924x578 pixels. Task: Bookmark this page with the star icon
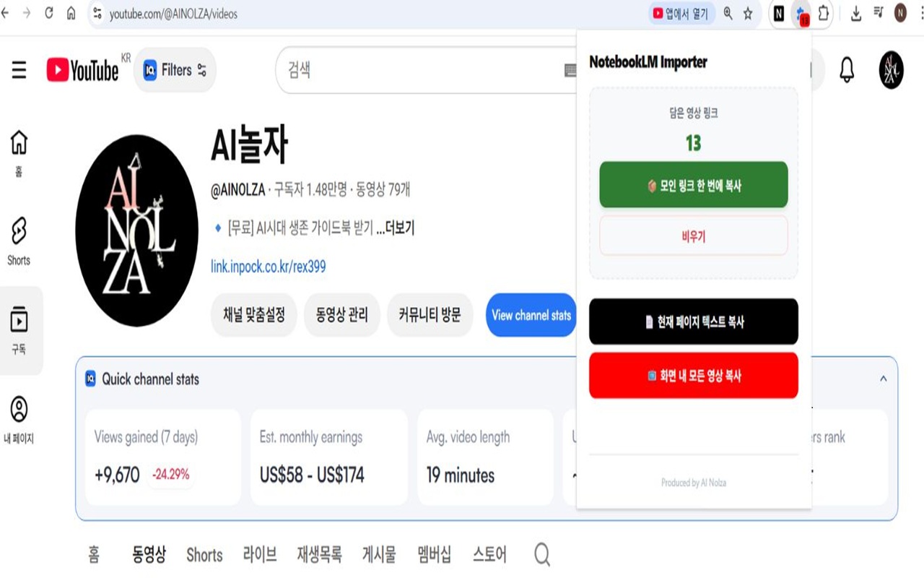(748, 13)
